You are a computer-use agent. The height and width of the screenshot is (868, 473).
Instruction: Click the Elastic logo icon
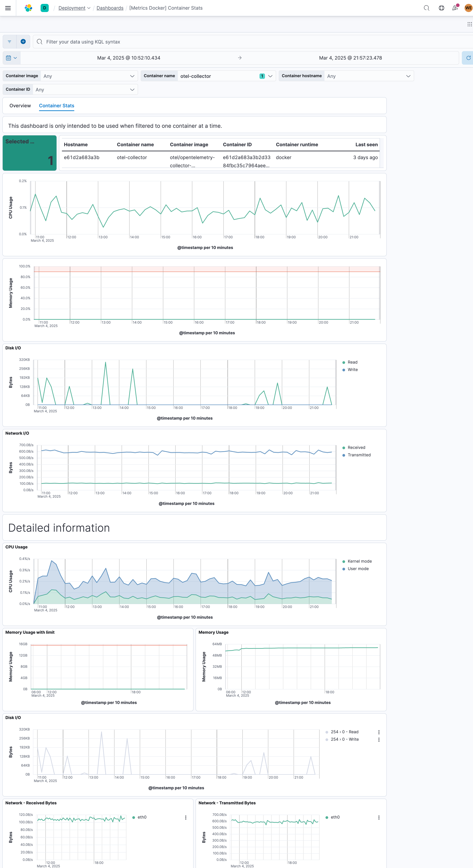[x=29, y=8]
